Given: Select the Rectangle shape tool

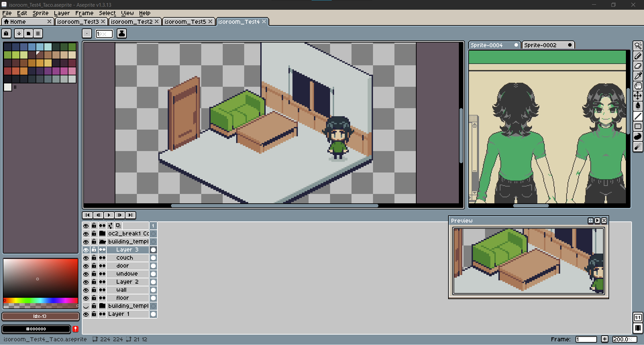Looking at the screenshot, I should [638, 126].
